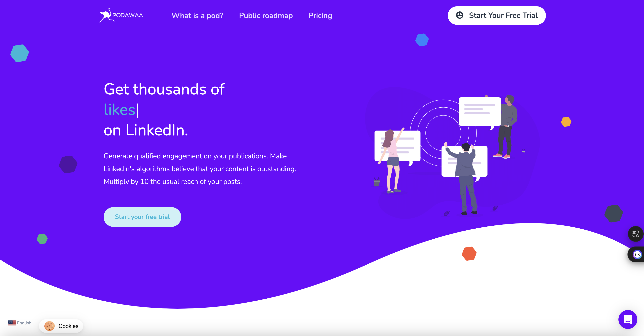Click the Start your free trial outlined button
Image resolution: width=644 pixels, height=336 pixels.
point(143,217)
